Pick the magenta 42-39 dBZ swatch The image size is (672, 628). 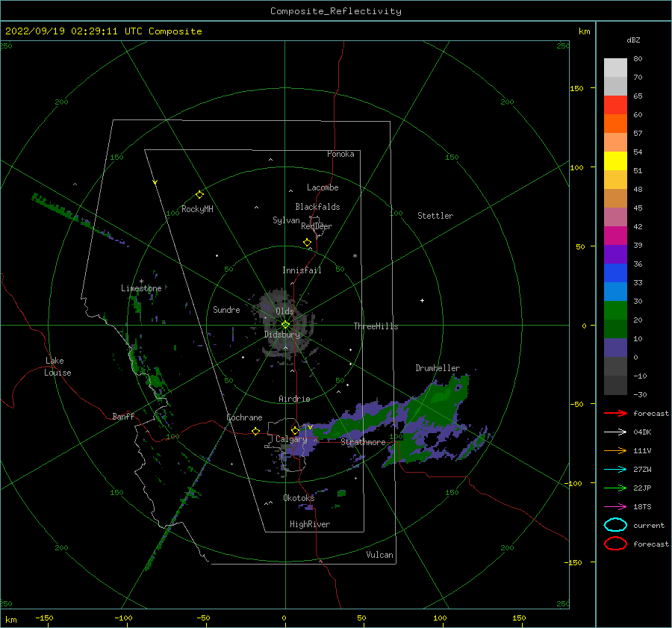[x=615, y=236]
